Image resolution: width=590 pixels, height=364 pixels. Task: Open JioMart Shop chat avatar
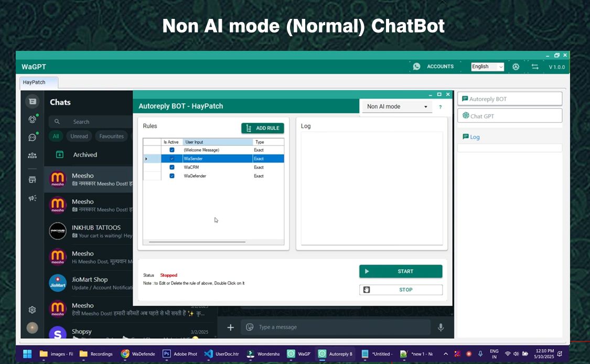tap(58, 283)
